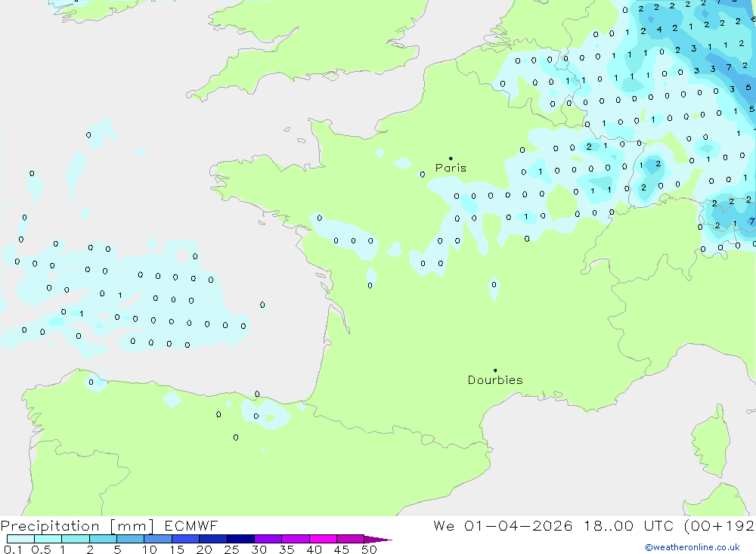Pick the 25–30 mm legend swatch
This screenshot has width=756, height=554.
pos(240,539)
